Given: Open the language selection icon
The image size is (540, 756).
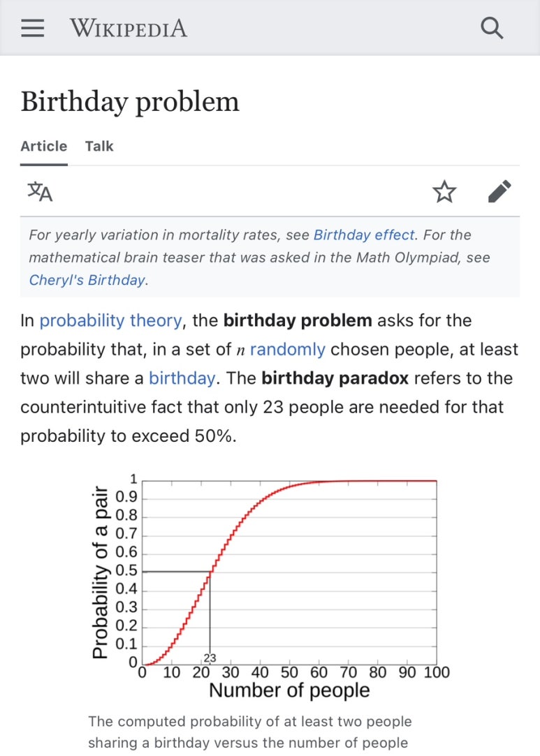Looking at the screenshot, I should pyautogui.click(x=40, y=191).
